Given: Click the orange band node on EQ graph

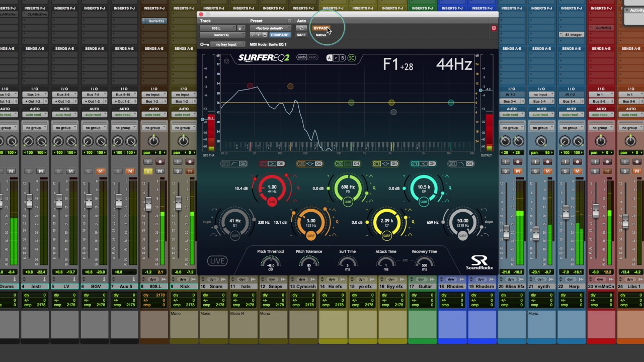Looking at the screenshot, I should [290, 86].
